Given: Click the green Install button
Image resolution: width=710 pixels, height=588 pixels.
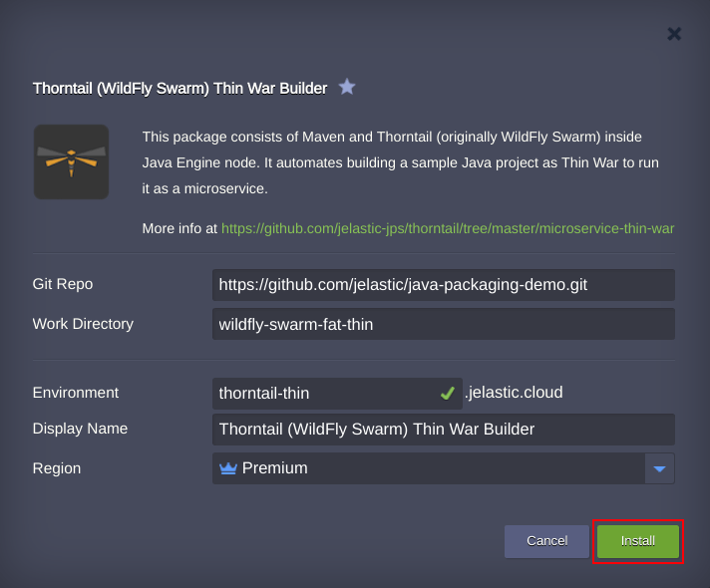Looking at the screenshot, I should pos(637,541).
